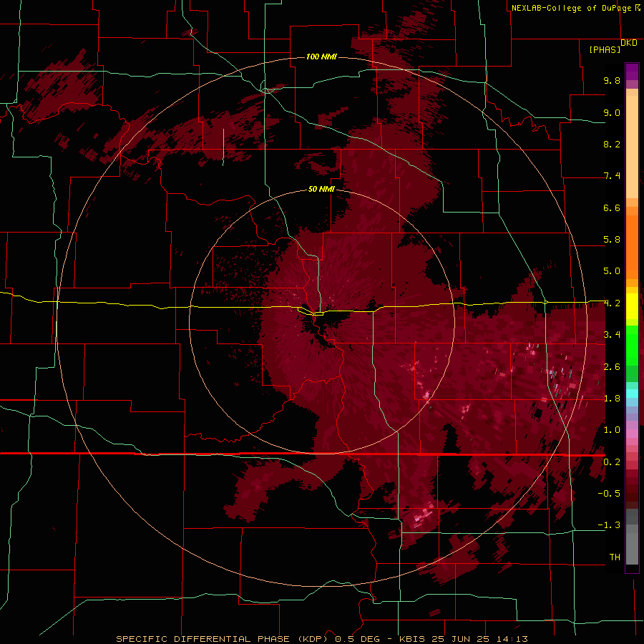Click the '[PHAS]' legend heading
The image size is (644, 644).
[605, 49]
